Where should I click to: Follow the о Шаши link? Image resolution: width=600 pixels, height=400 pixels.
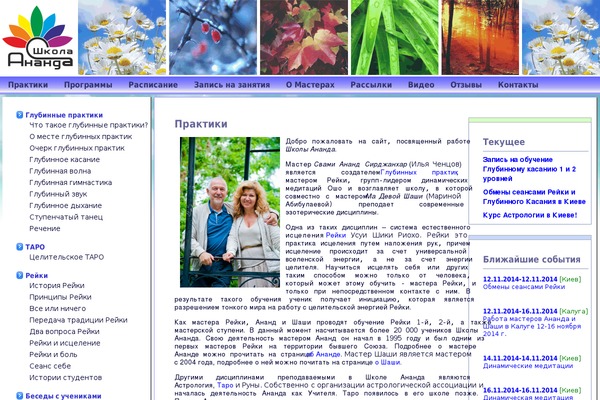coord(387,362)
